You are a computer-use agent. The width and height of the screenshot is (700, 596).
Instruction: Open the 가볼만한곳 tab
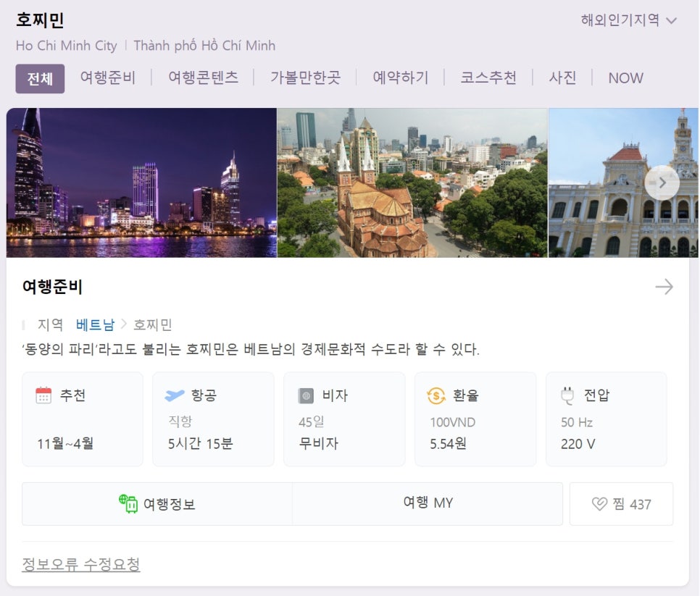point(305,77)
